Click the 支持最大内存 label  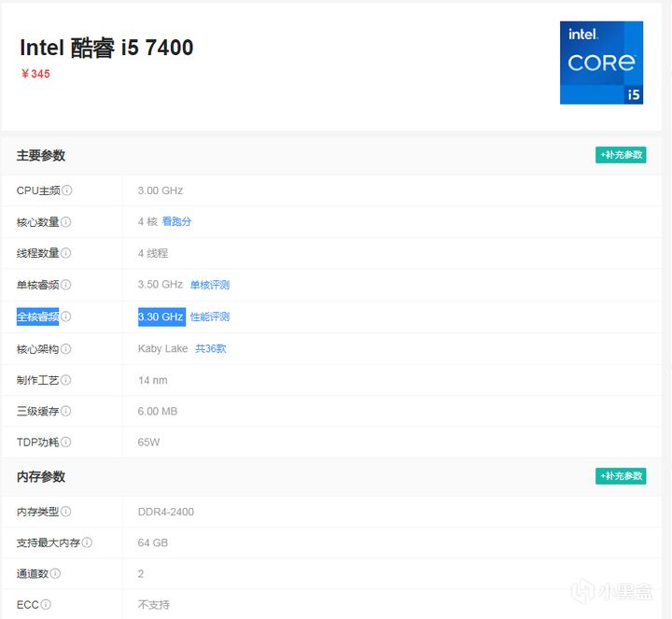[49, 542]
